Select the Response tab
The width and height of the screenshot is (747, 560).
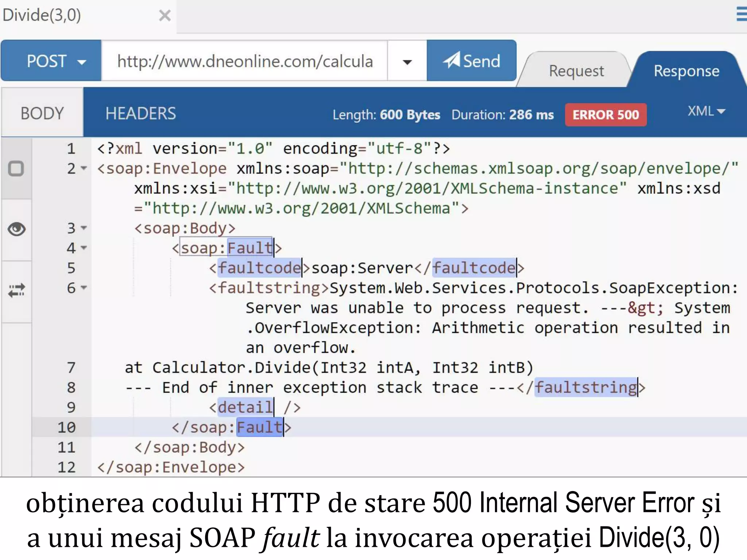point(686,71)
